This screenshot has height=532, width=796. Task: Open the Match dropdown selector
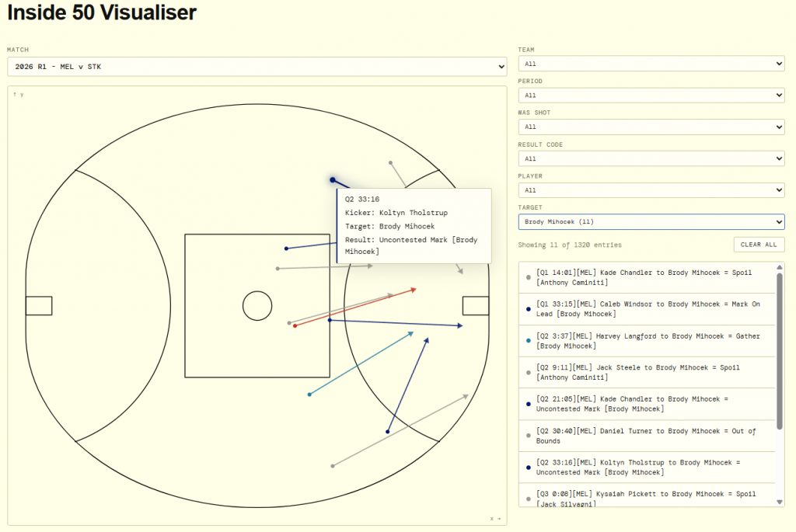pos(257,67)
